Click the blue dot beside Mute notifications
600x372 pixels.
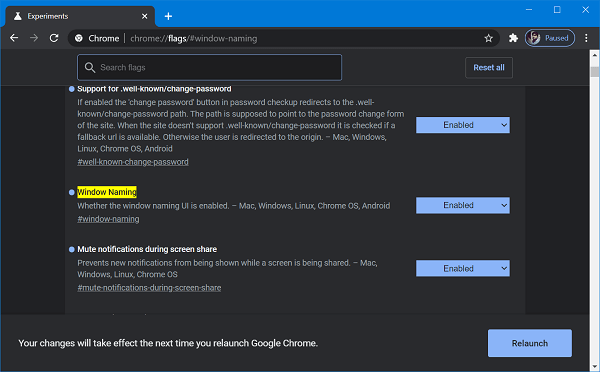(x=72, y=250)
